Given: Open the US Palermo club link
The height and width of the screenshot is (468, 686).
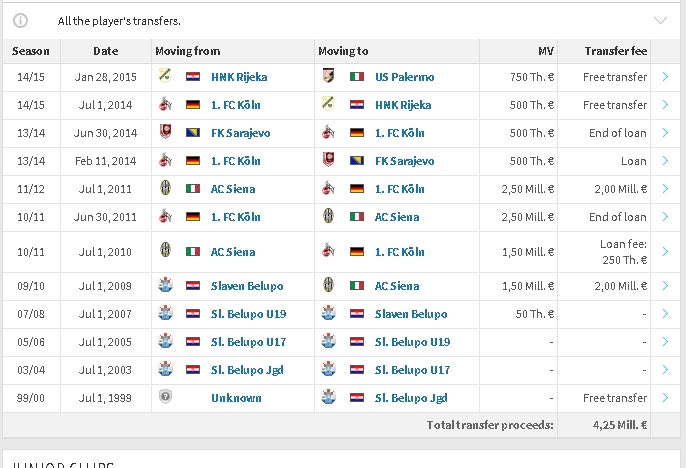Looking at the screenshot, I should (405, 77).
